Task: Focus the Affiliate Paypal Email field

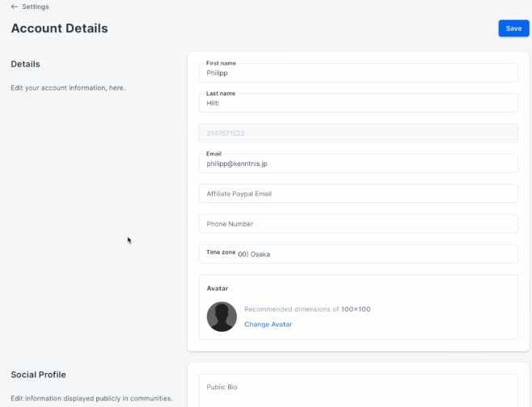Action: pyautogui.click(x=358, y=193)
